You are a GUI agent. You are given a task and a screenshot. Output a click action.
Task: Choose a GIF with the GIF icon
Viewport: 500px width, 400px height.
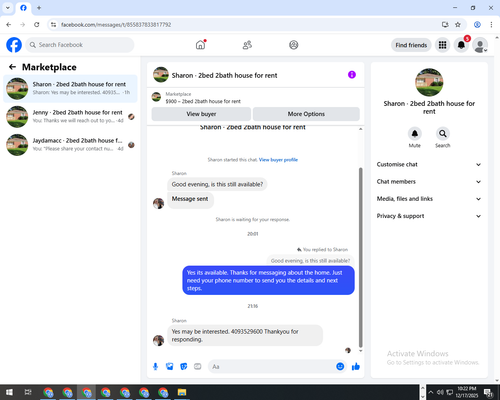tap(198, 367)
